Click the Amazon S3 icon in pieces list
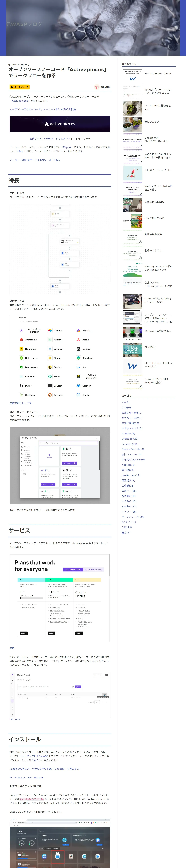Image resolution: width=186 pixels, height=868 pixels. tap(21, 340)
